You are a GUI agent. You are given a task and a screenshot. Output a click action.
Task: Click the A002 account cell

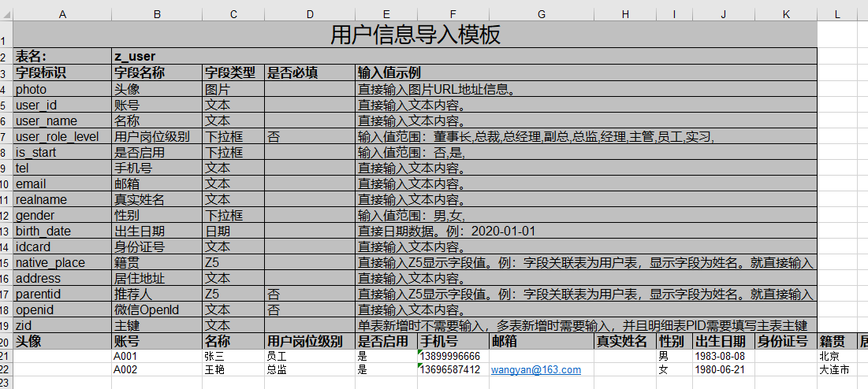[x=157, y=369]
